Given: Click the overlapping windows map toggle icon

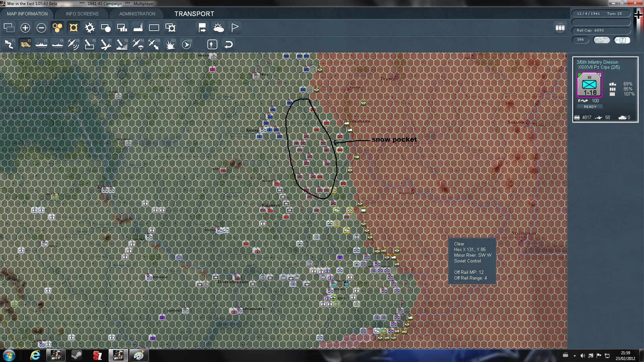Looking at the screenshot, I should (9, 28).
